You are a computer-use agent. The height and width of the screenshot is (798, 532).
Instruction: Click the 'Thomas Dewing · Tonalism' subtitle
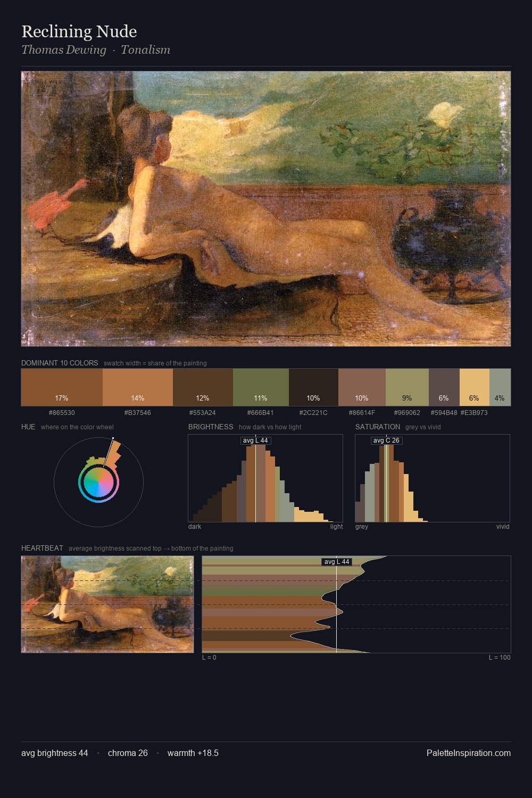96,49
